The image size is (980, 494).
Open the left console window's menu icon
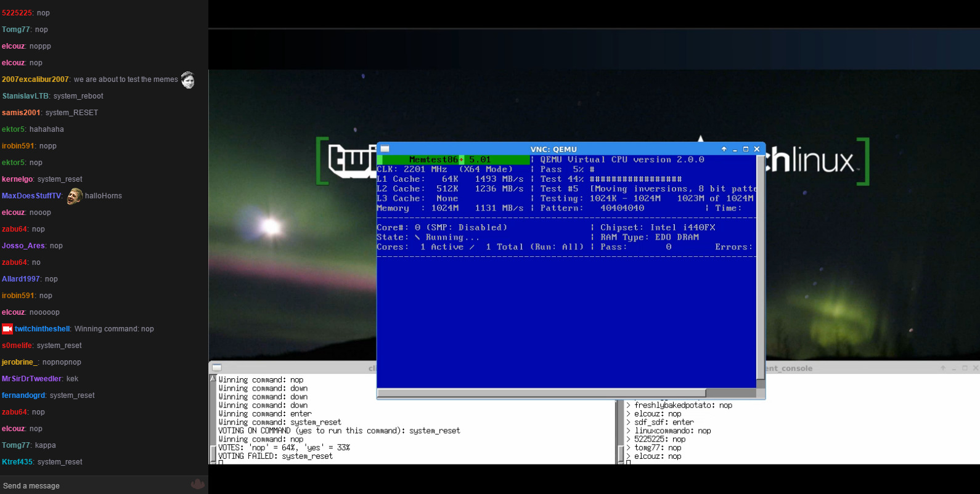click(x=217, y=368)
